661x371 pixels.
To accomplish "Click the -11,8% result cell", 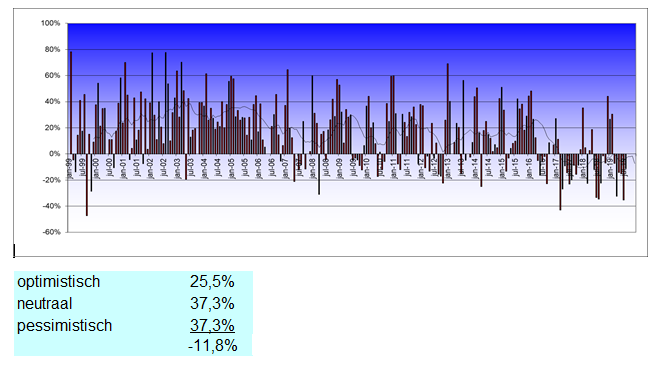I will point(212,346).
